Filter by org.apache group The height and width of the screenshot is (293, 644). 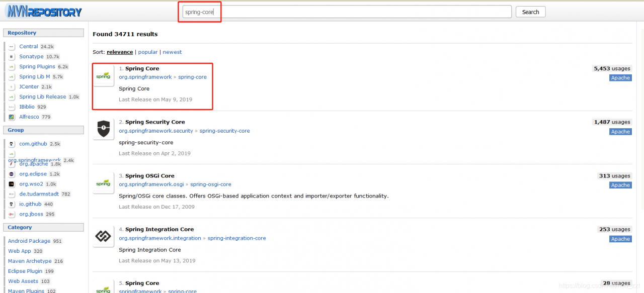click(34, 164)
